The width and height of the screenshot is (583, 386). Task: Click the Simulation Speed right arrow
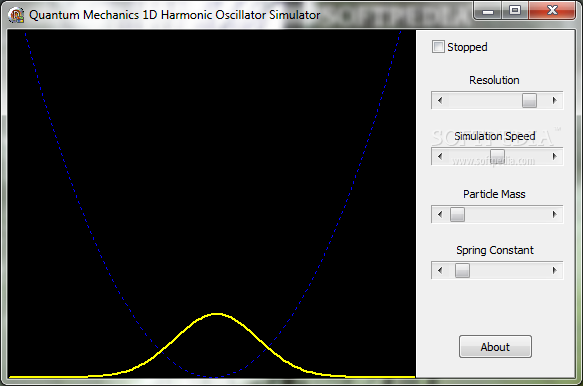click(x=554, y=157)
